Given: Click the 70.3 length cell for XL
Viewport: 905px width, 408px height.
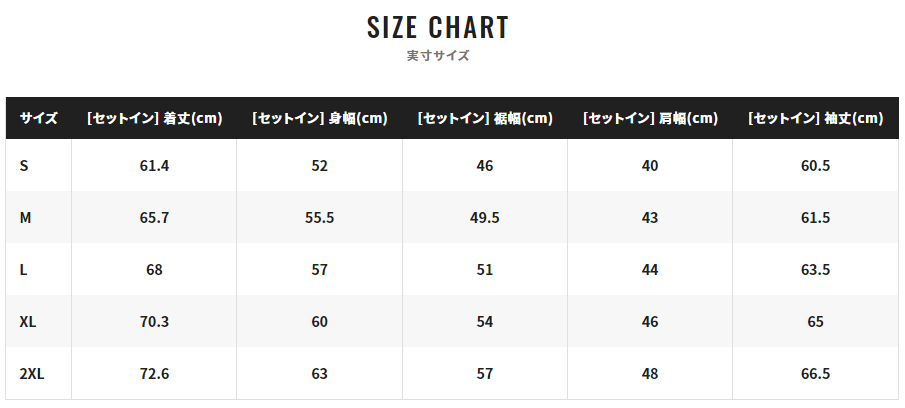Looking at the screenshot, I should pos(154,321).
